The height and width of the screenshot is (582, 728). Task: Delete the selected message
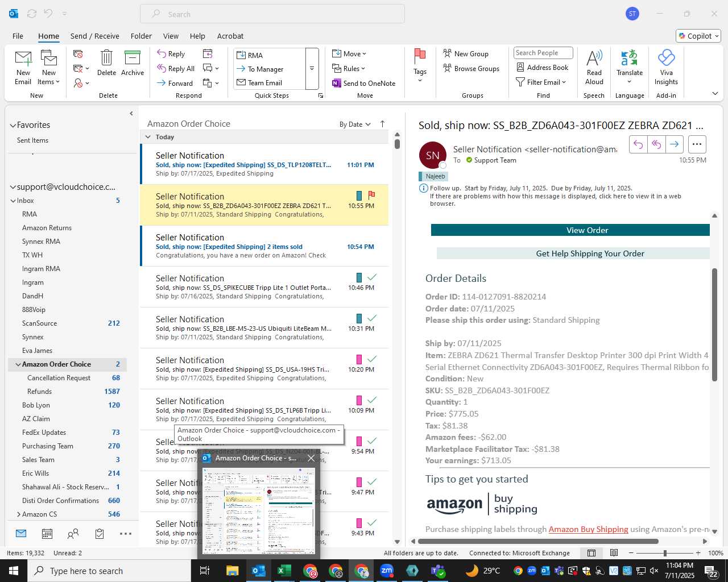point(106,64)
